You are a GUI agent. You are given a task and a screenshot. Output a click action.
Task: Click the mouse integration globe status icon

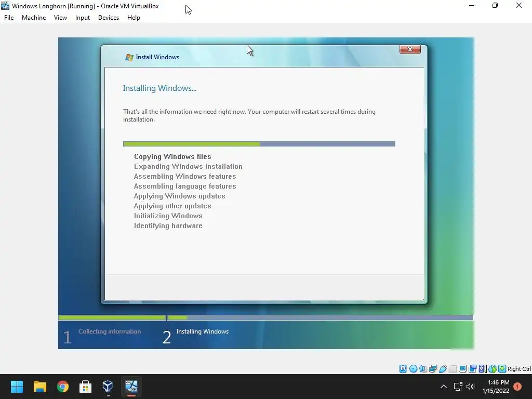tap(493, 368)
